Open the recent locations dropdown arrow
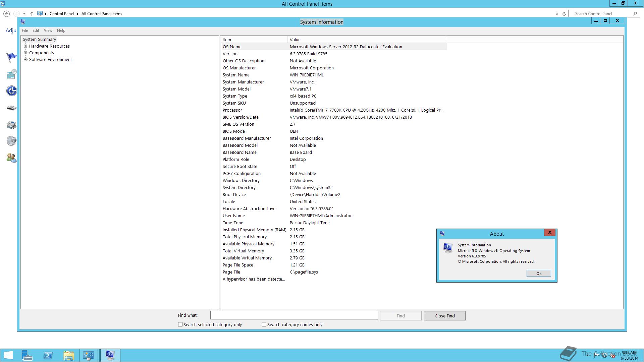 [24, 14]
